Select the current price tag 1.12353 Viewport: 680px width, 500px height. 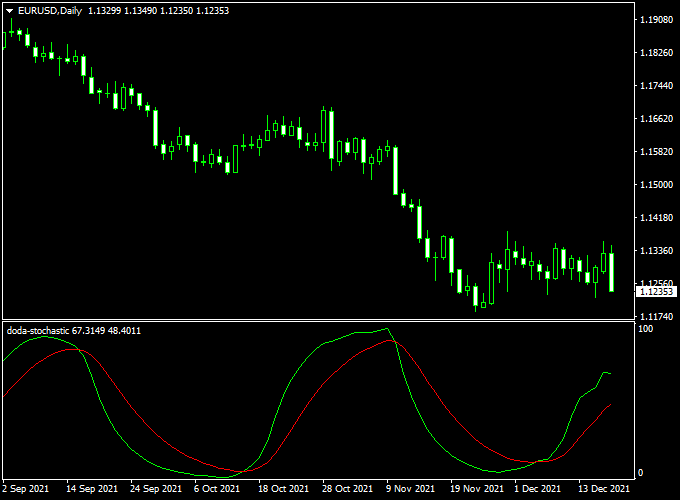656,291
